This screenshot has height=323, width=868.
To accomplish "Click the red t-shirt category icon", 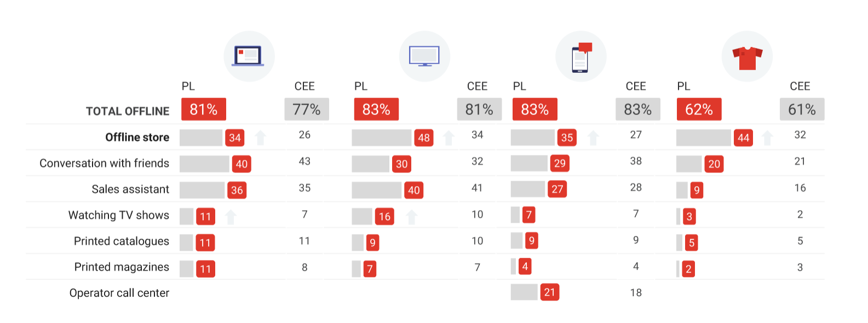I will [x=747, y=56].
